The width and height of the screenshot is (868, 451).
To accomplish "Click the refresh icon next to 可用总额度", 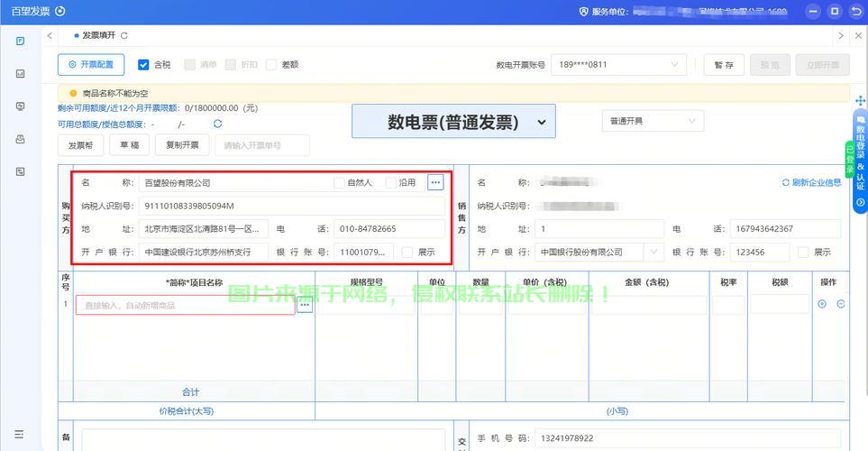I will point(217,124).
